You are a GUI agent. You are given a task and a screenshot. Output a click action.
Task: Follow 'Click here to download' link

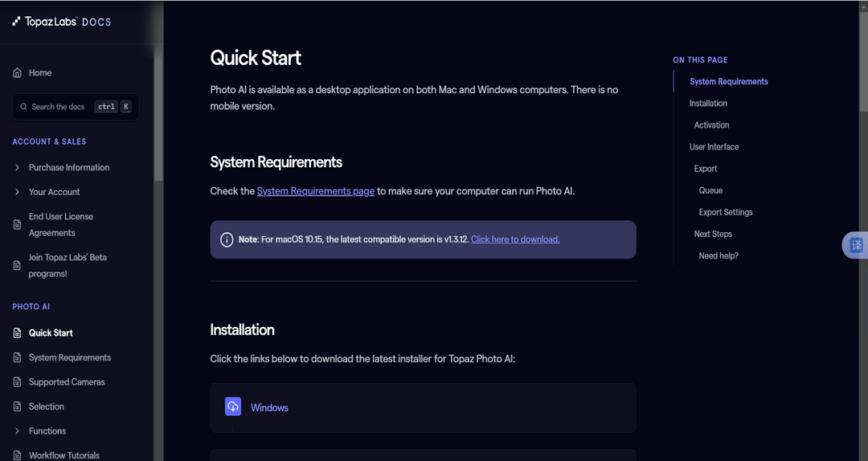515,239
